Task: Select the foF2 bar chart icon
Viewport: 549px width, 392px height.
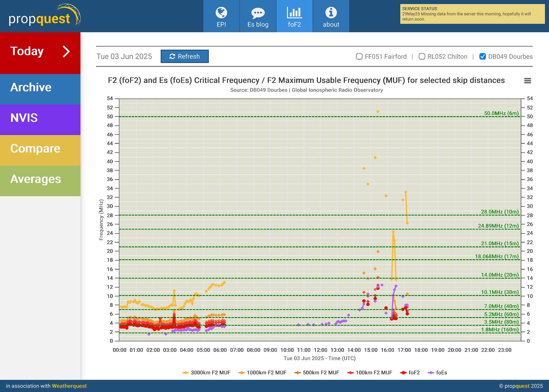Action: tap(294, 13)
